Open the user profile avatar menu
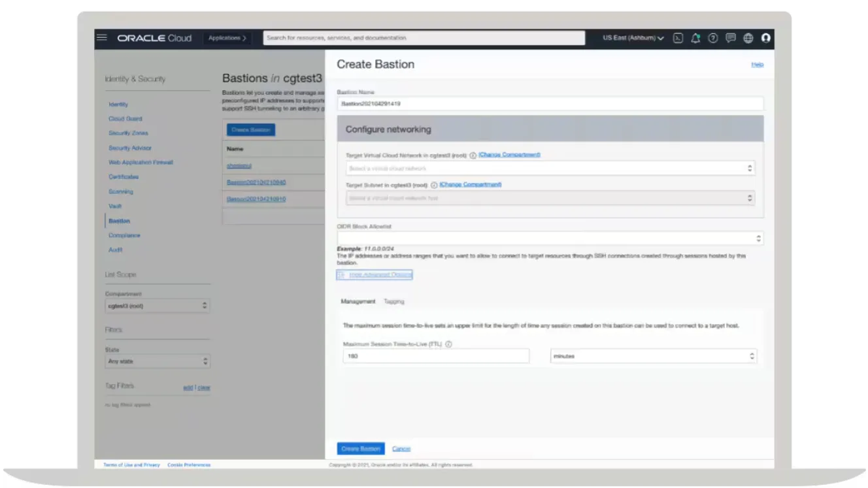The width and height of the screenshot is (868, 488). [766, 38]
